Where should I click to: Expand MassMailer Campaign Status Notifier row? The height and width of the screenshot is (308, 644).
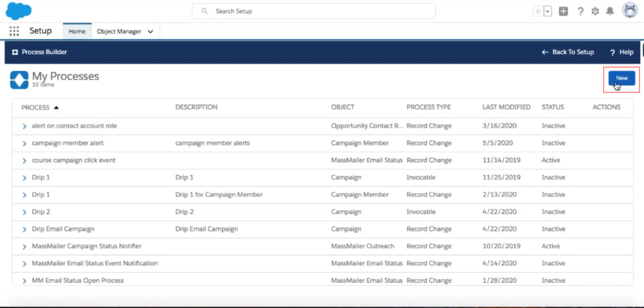click(25, 246)
